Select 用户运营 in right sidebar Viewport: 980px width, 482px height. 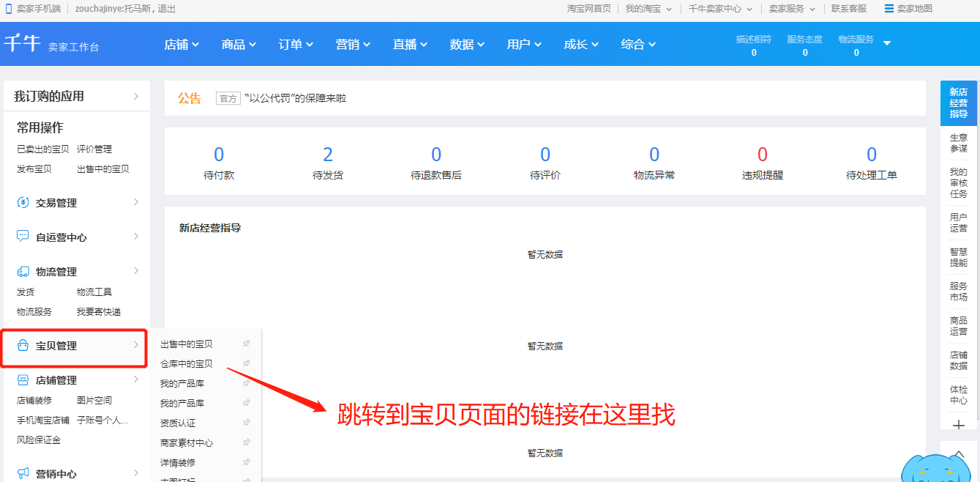click(959, 223)
